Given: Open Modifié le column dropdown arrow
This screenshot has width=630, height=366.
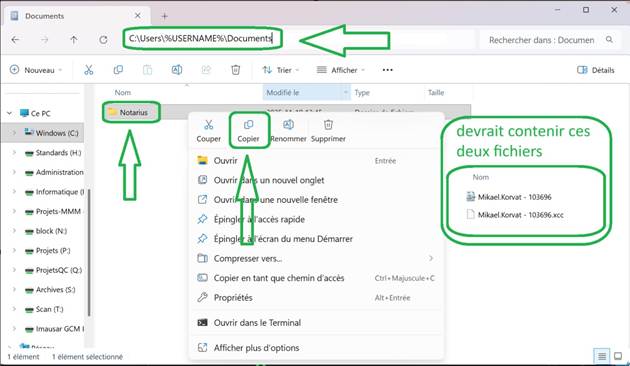Looking at the screenshot, I should [346, 92].
